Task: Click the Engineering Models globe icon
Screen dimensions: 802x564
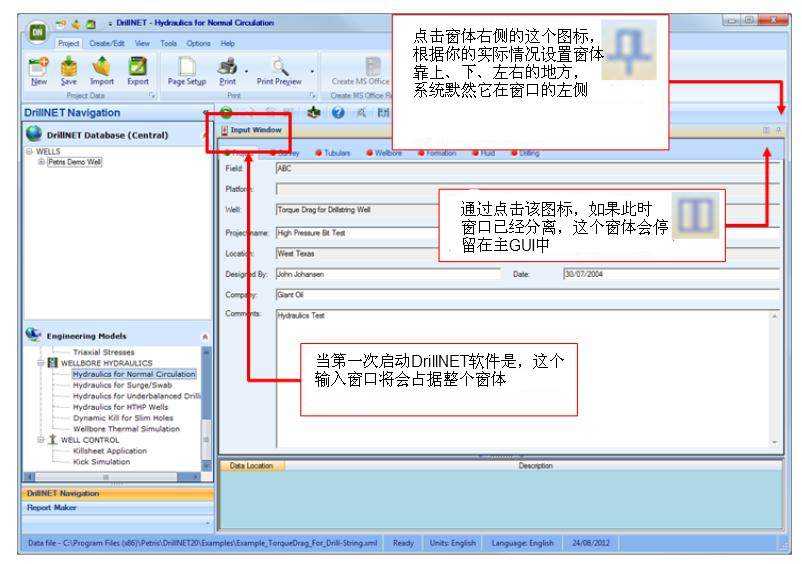Action: (33, 334)
